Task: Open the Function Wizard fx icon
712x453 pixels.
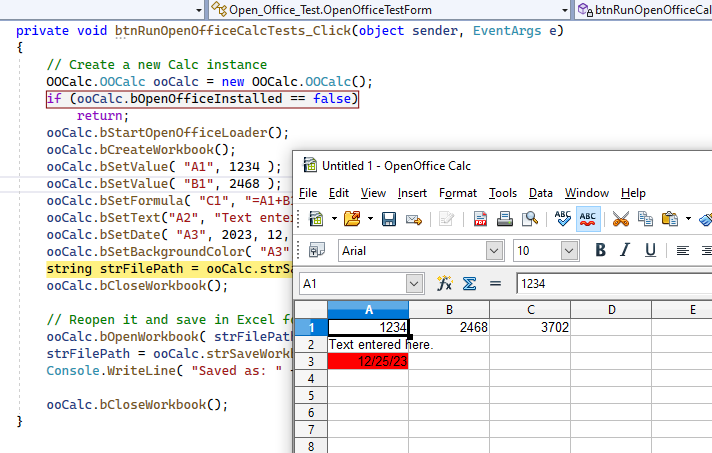Action: click(x=444, y=284)
